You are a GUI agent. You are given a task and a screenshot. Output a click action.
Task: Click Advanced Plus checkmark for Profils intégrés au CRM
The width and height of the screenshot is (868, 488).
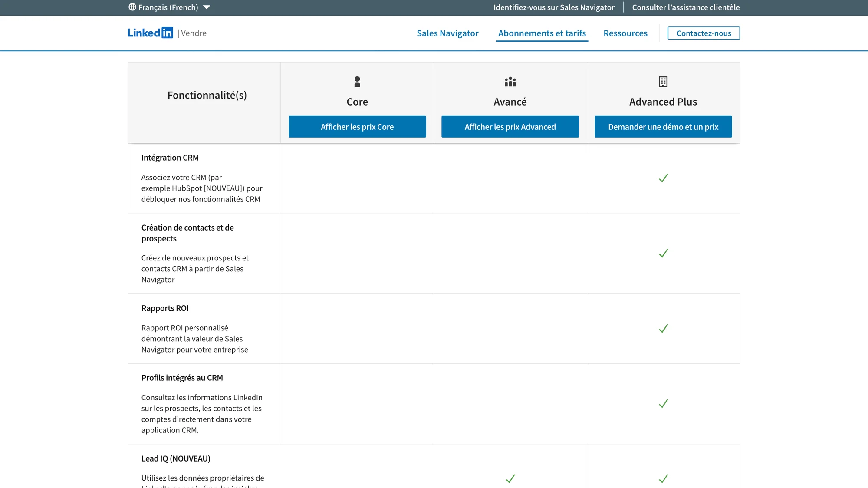[x=663, y=403]
